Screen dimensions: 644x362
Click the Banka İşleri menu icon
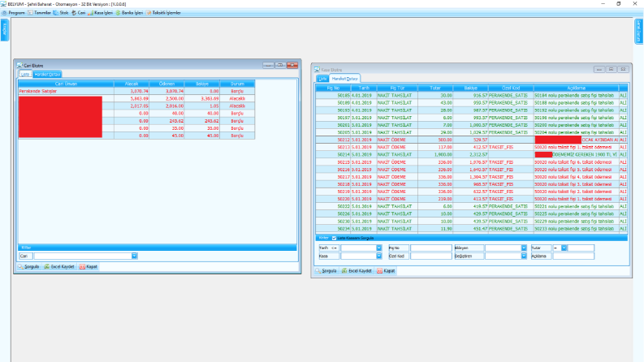pos(118,13)
